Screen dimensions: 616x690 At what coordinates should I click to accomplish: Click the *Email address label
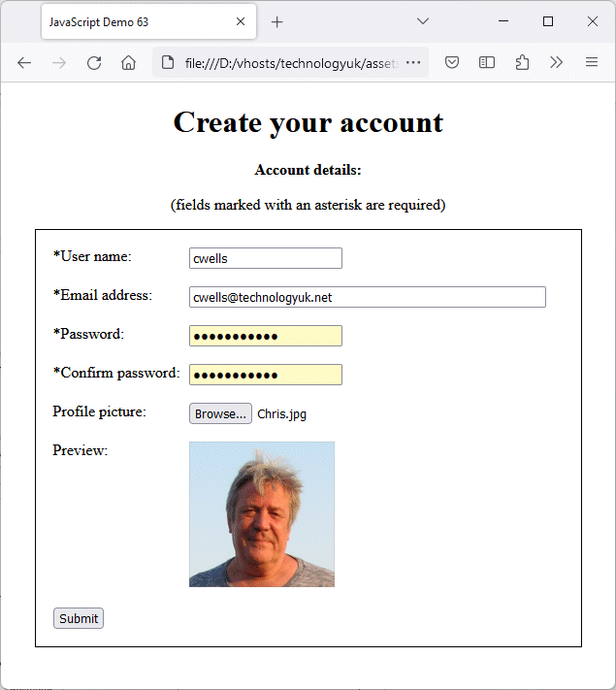[x=103, y=295]
